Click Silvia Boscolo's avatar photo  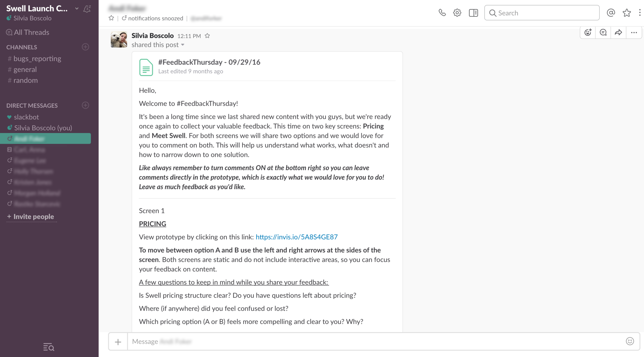tap(119, 39)
